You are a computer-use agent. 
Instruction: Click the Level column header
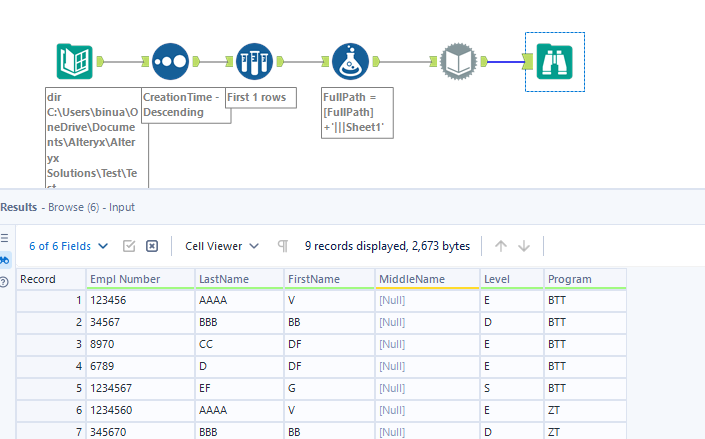512,279
